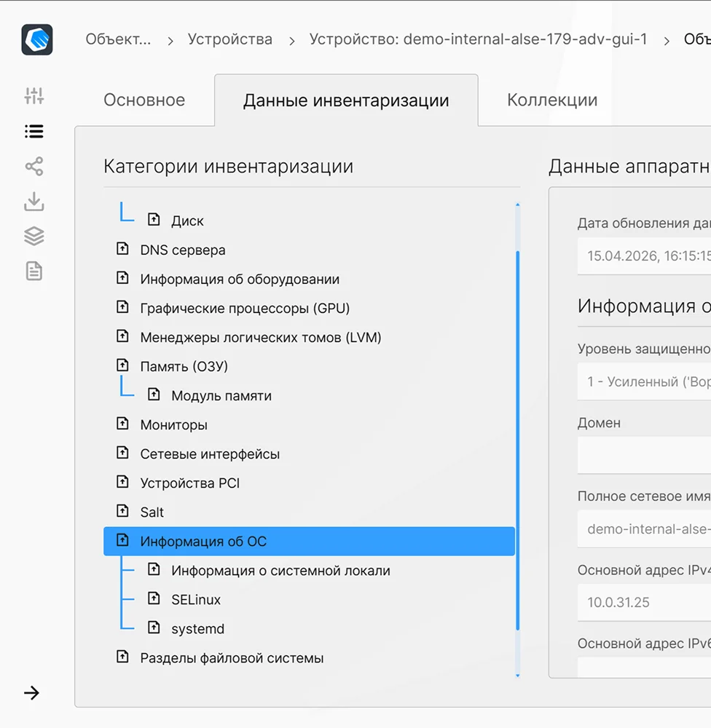Click the icon beside Модуль памяти

click(154, 394)
